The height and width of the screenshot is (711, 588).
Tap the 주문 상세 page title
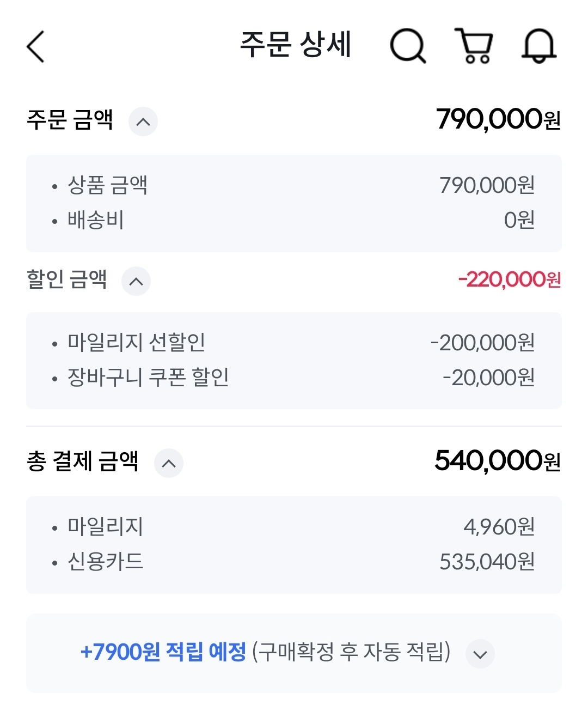pos(296,45)
